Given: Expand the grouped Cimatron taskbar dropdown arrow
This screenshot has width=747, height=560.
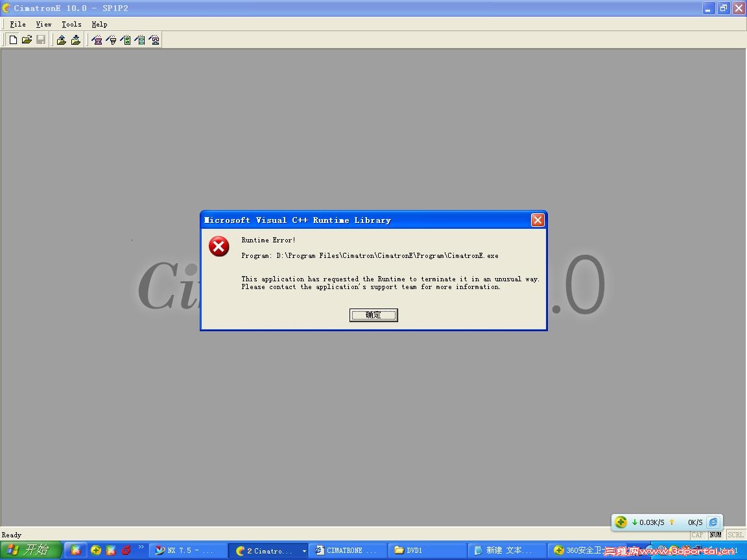Looking at the screenshot, I should coord(304,551).
